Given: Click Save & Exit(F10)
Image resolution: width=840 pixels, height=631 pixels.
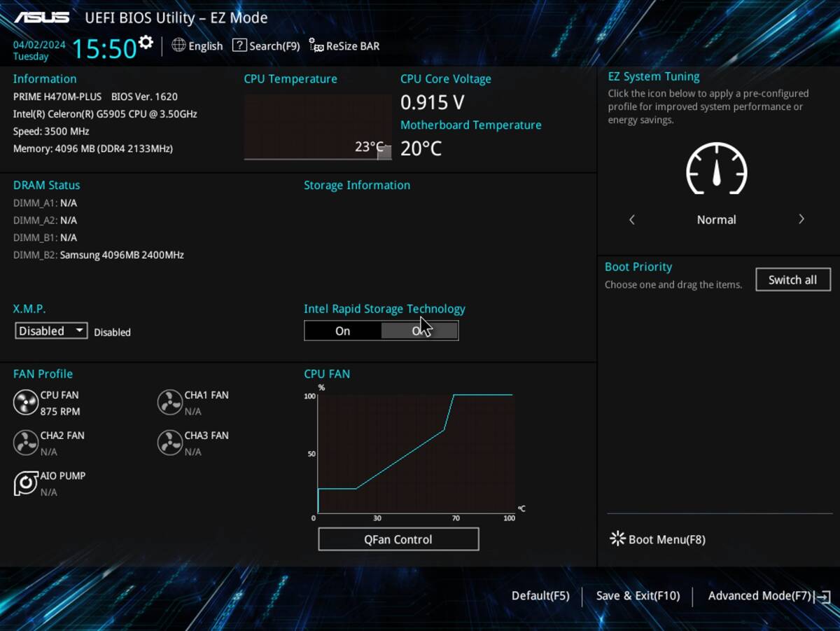Looking at the screenshot, I should (x=638, y=596).
